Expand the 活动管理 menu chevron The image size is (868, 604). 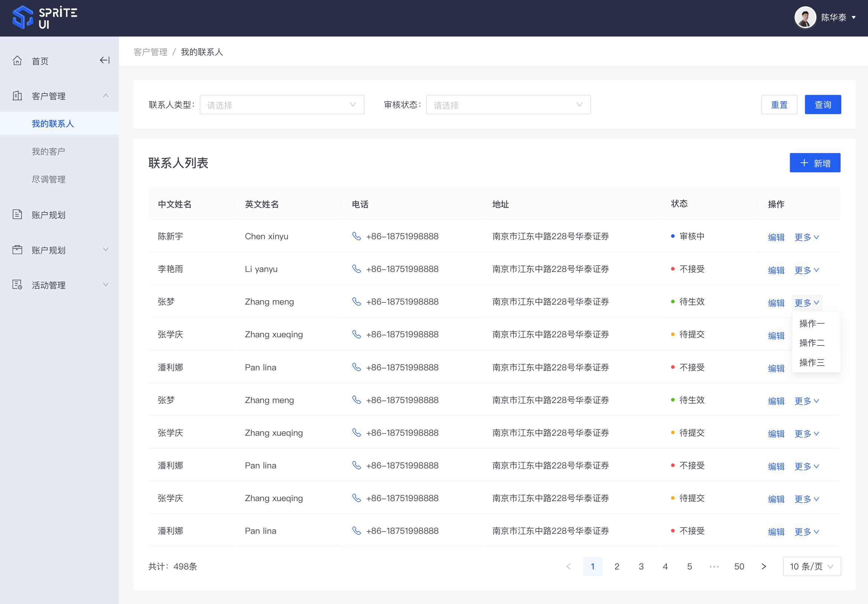[x=106, y=285]
